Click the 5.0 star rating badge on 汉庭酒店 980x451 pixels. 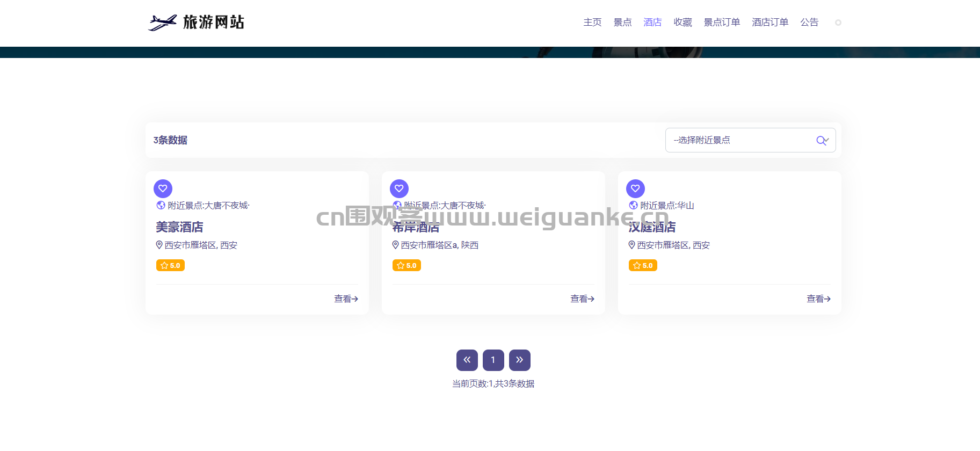tap(643, 265)
